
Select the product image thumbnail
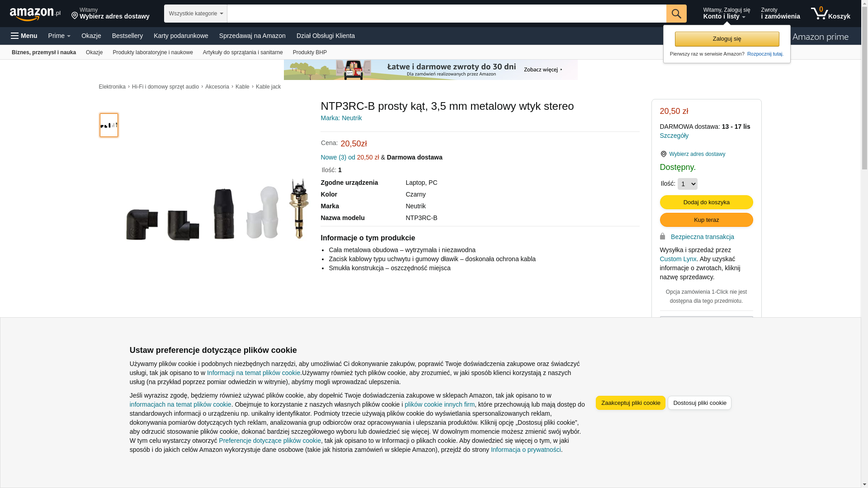108,125
